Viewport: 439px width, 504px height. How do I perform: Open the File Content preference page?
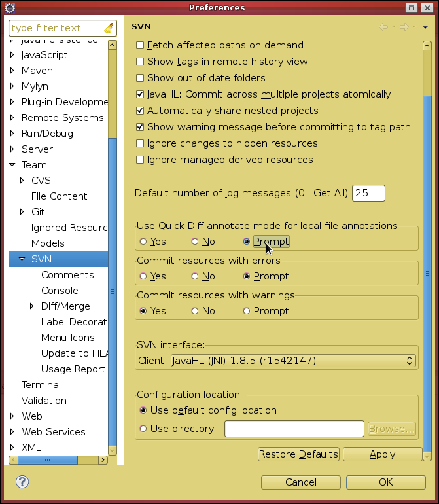click(59, 196)
